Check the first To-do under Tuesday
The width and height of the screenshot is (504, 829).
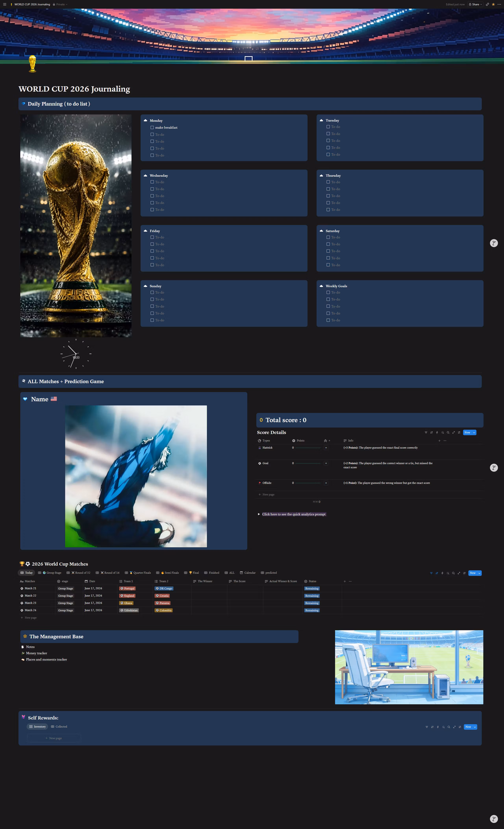tap(328, 127)
